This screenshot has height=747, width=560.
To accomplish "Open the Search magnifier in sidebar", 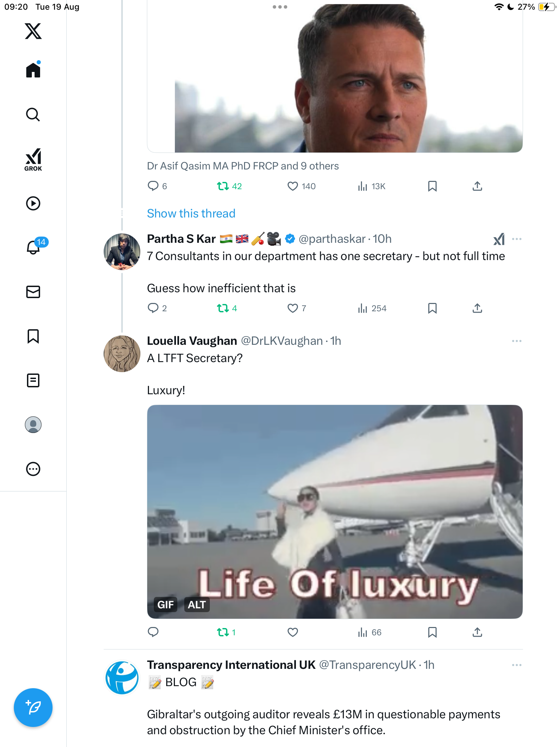I will pos(33,115).
